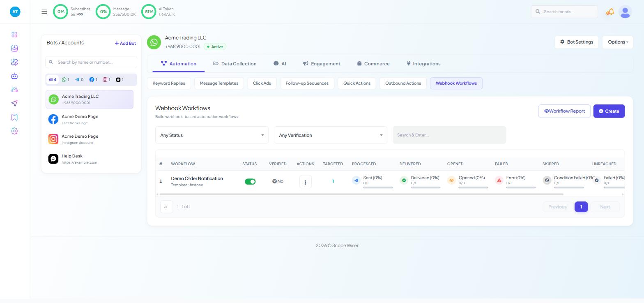The height and width of the screenshot is (303, 644).
Task: Filter bots by WhatsApp icon
Action: pos(66,80)
